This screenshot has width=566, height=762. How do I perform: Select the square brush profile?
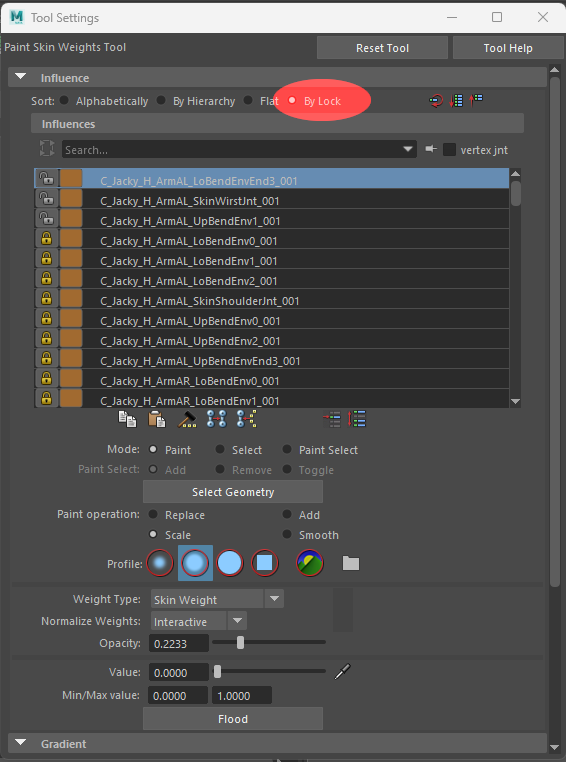[x=265, y=563]
